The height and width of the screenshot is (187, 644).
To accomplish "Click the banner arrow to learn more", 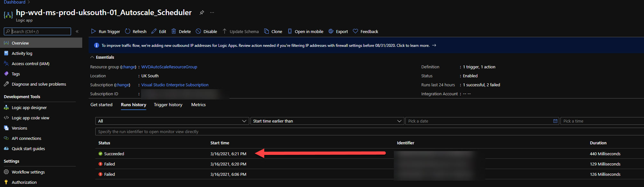I will coord(434,45).
